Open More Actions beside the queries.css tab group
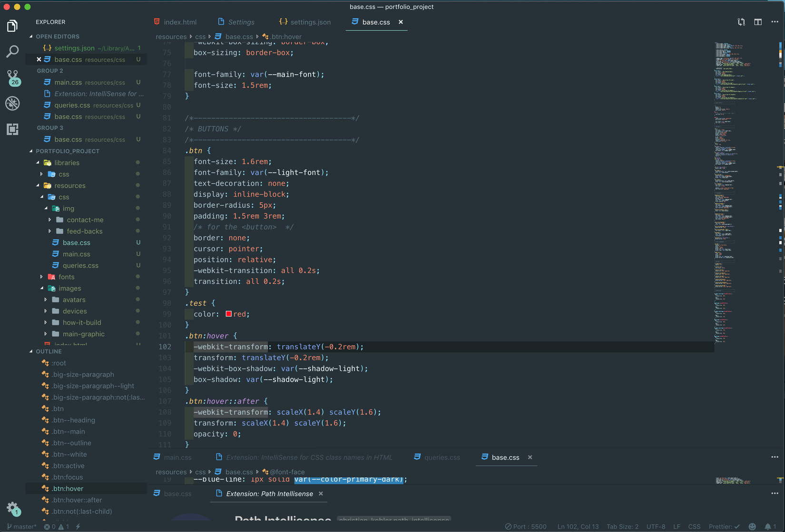 click(775, 457)
